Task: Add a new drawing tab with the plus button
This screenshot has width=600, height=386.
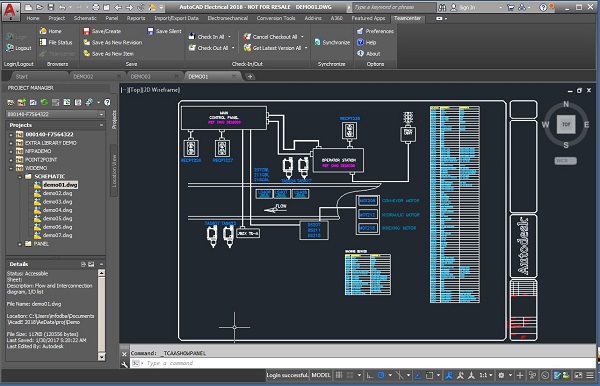Action: (x=250, y=77)
